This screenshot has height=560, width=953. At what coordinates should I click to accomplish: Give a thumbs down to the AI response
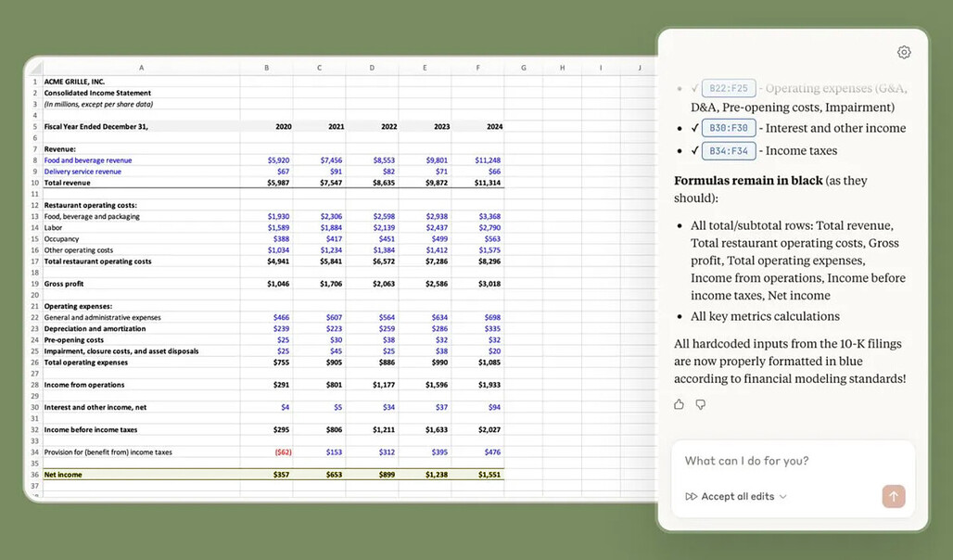pyautogui.click(x=701, y=404)
